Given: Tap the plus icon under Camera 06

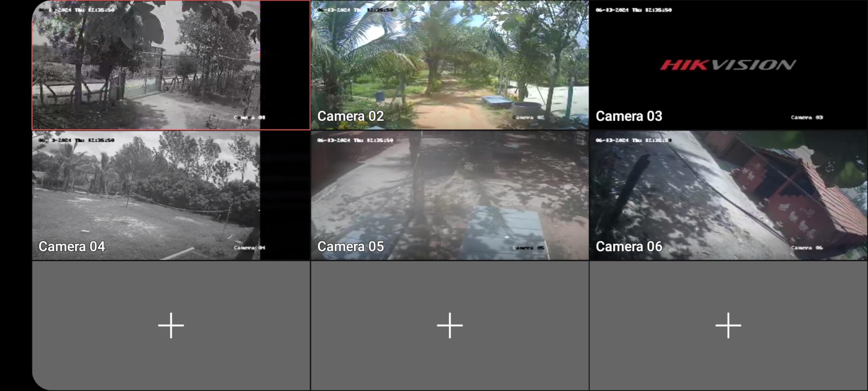Looking at the screenshot, I should click(728, 325).
